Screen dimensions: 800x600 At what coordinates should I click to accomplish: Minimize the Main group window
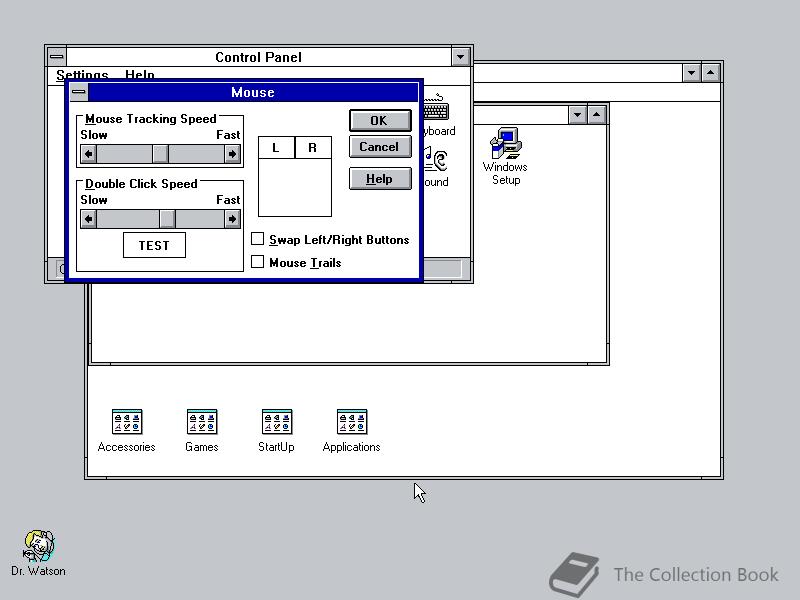coord(577,115)
